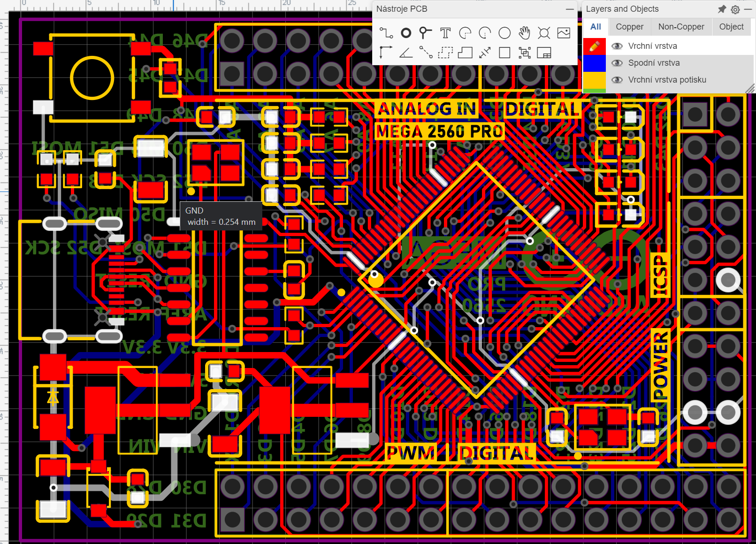The height and width of the screenshot is (544, 756).
Task: Toggle visibility of Spodní vrstva layer
Action: [x=617, y=63]
